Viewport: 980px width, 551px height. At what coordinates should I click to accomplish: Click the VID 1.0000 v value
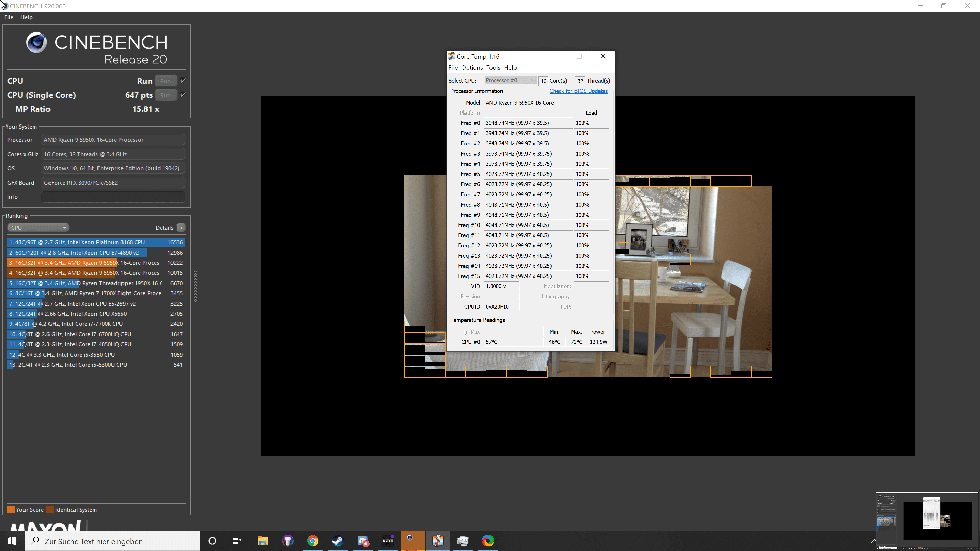pos(501,286)
